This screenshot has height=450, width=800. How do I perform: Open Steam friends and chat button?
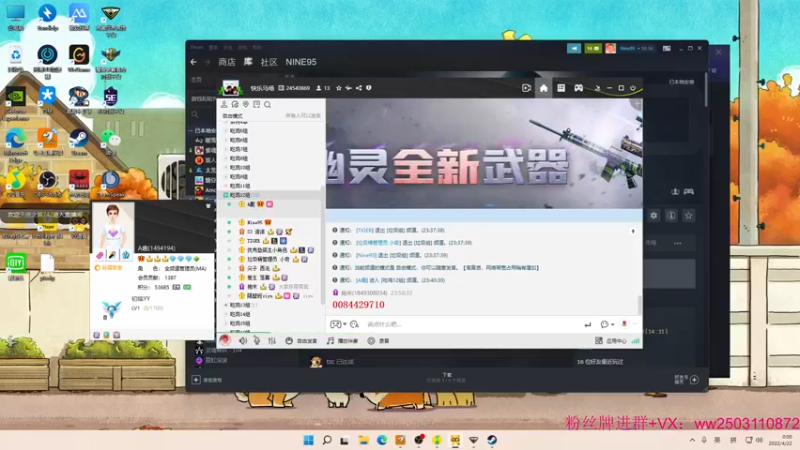click(687, 379)
